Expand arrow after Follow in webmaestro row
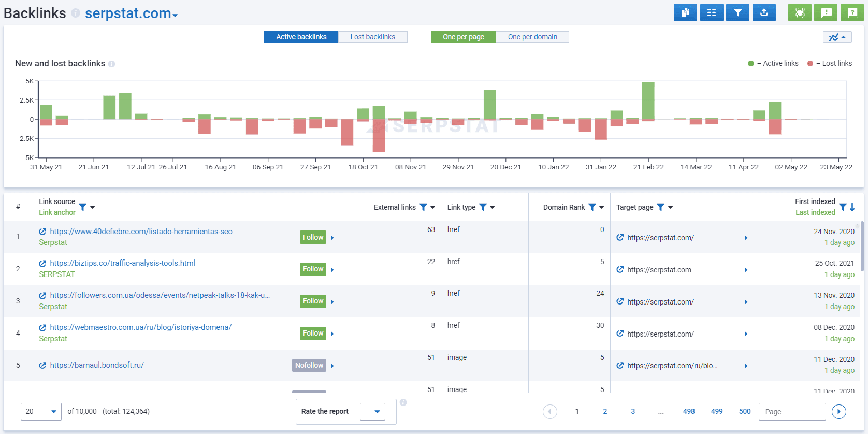This screenshot has height=434, width=868. [332, 334]
